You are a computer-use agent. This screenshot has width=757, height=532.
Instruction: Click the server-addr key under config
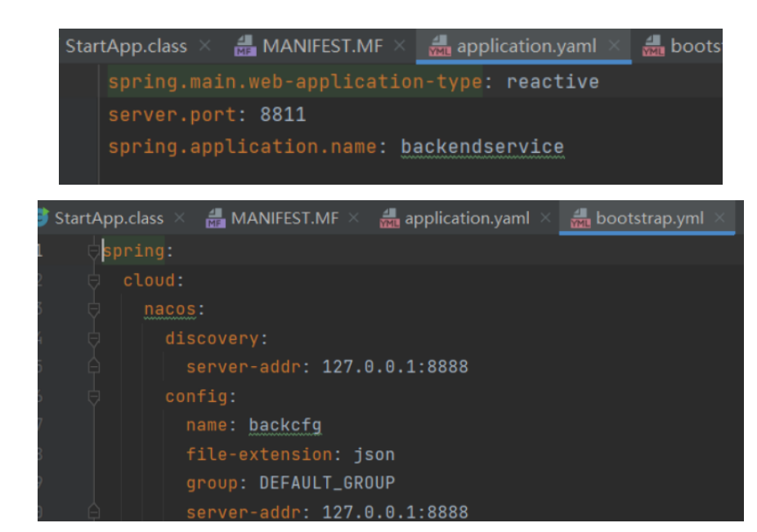tap(244, 512)
